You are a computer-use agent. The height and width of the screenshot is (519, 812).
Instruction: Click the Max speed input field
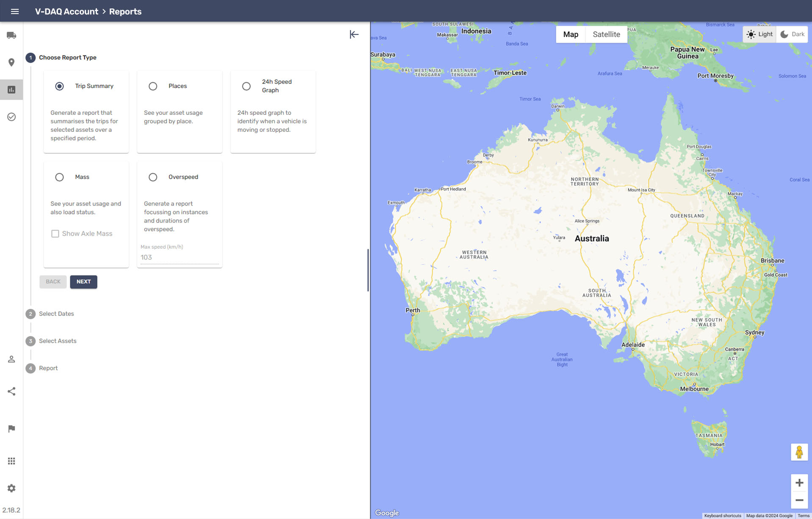(180, 257)
